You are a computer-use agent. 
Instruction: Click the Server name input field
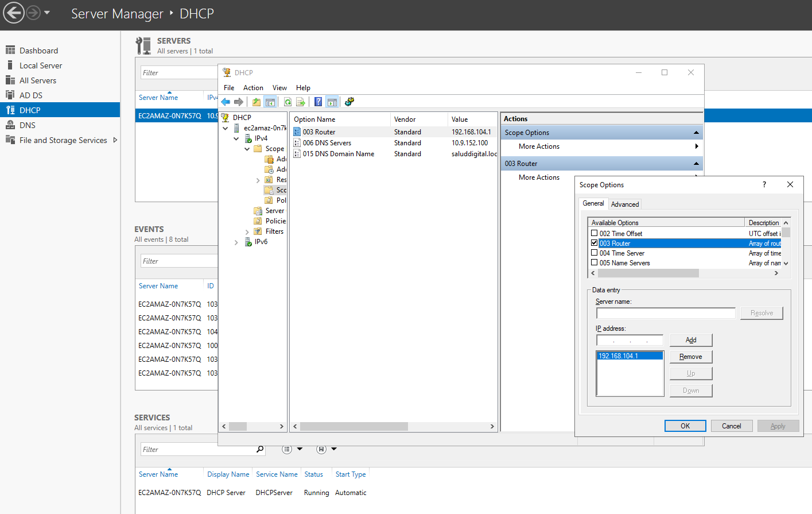point(666,313)
